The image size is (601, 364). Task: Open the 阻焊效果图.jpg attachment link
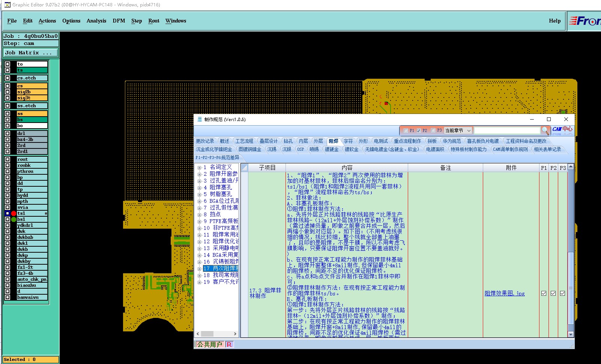tap(505, 294)
